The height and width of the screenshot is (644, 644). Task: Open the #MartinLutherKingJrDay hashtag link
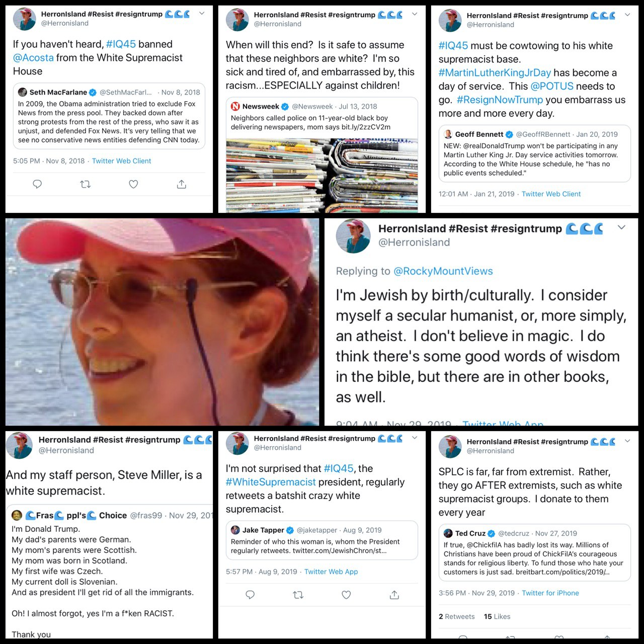495,72
